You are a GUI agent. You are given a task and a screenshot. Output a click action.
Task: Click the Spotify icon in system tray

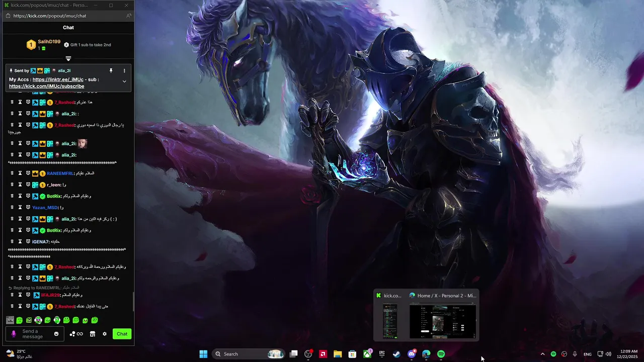(553, 354)
